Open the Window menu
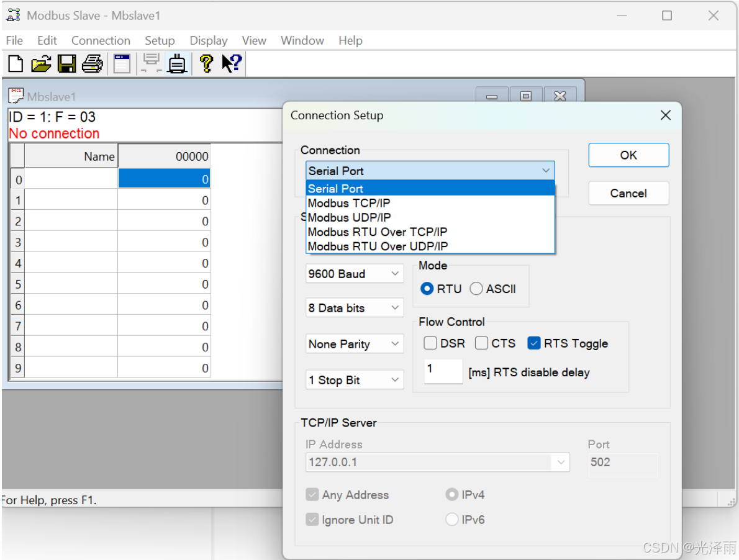The image size is (739, 560). click(x=302, y=40)
